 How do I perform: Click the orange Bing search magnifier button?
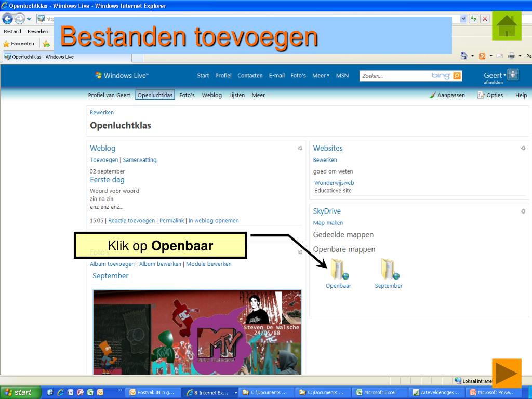(457, 76)
